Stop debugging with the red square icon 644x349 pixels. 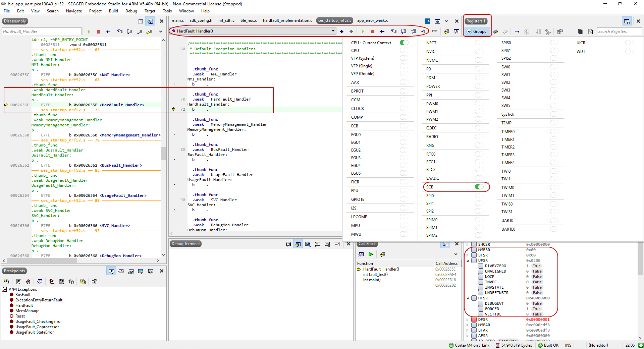click(373, 32)
